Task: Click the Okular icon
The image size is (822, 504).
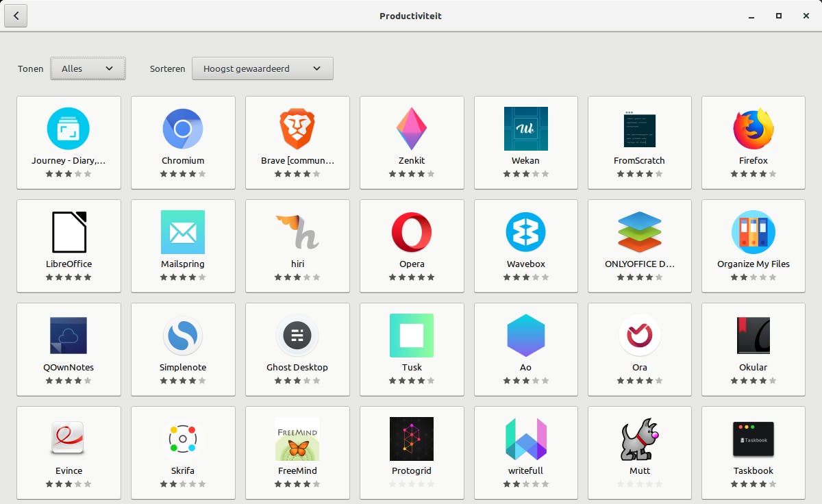Action: point(754,336)
